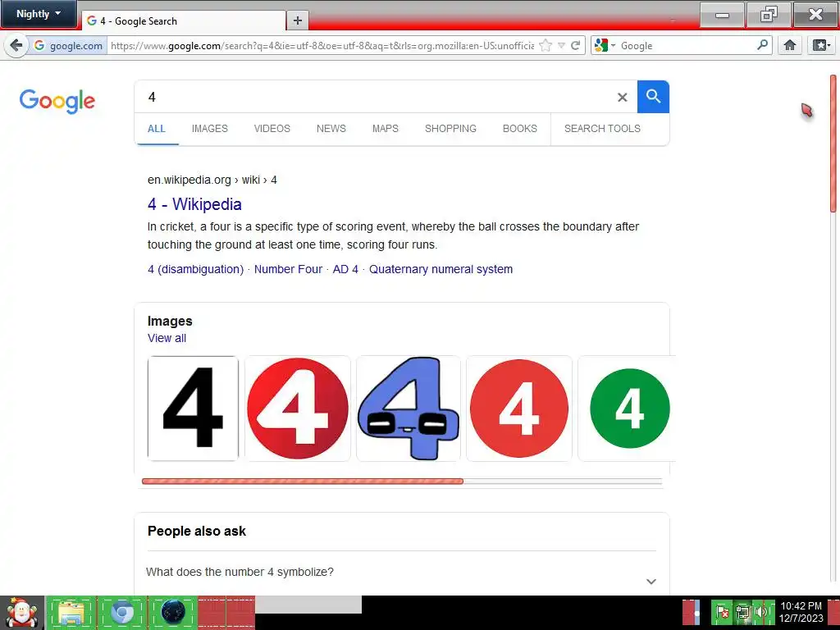Switch to the NEWS results tab
Viewport: 840px width, 630px height.
pyautogui.click(x=331, y=129)
